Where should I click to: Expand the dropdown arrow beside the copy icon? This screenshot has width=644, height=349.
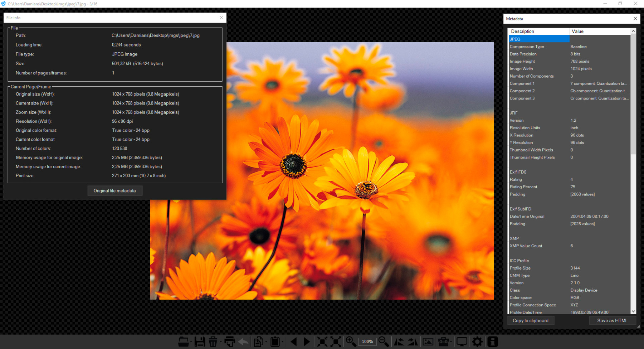pos(266,342)
